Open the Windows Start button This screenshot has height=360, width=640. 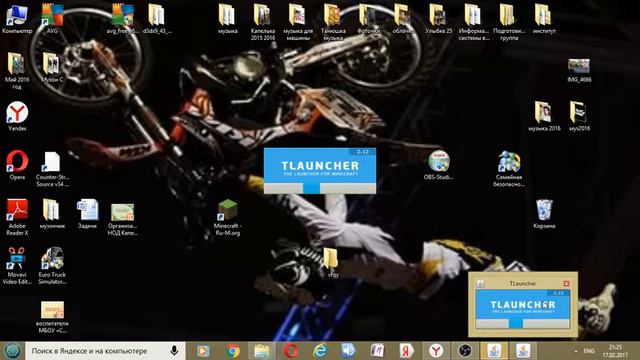pyautogui.click(x=12, y=351)
